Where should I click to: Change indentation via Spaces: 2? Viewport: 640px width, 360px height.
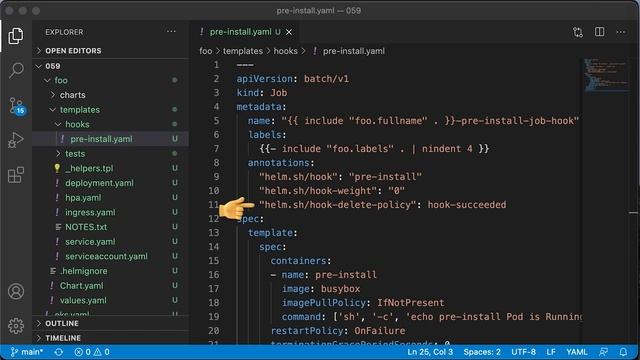(482, 352)
